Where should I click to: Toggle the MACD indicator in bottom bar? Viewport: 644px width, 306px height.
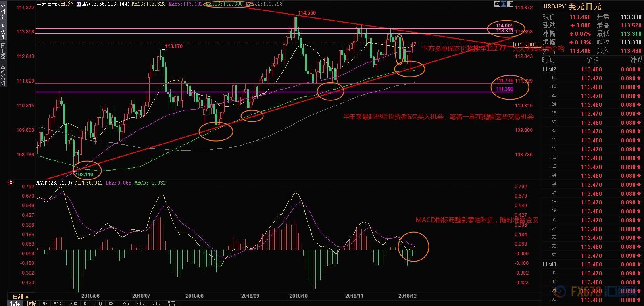(x=58, y=303)
